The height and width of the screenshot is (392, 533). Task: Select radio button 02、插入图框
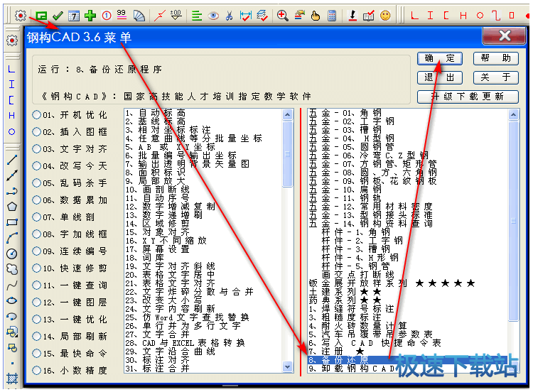[36, 131]
